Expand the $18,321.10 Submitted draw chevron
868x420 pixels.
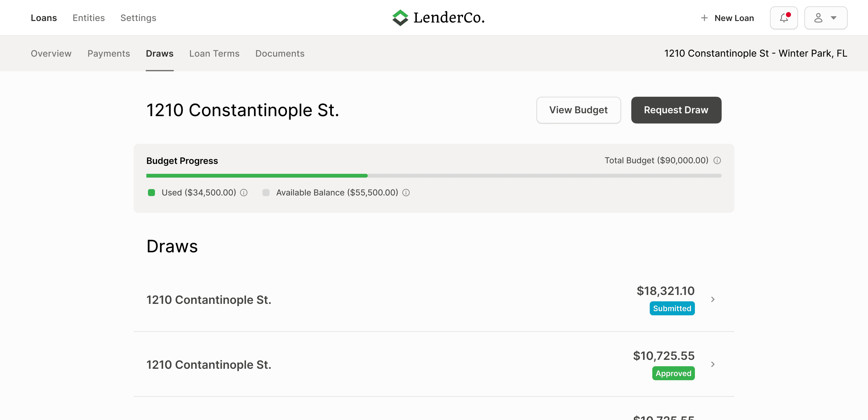coord(713,299)
